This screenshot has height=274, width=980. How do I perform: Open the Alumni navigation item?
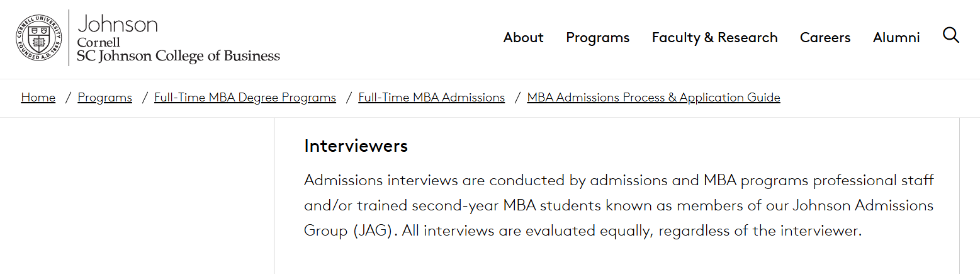pyautogui.click(x=896, y=38)
